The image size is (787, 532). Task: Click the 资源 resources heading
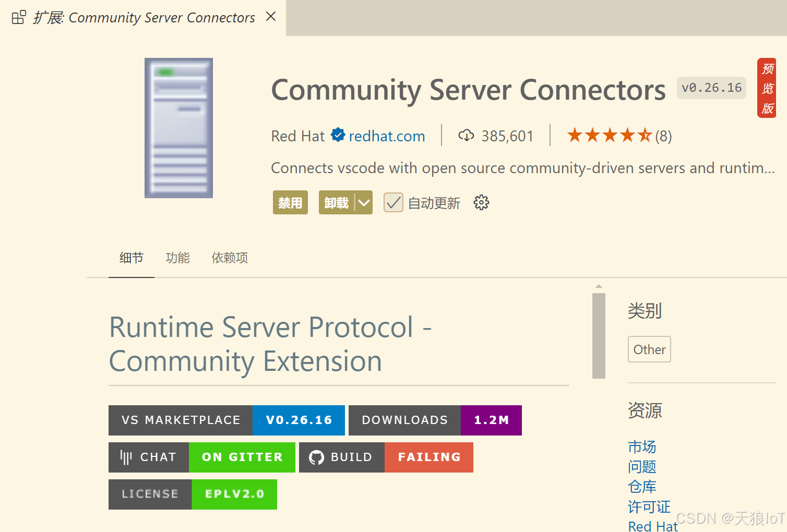[645, 410]
